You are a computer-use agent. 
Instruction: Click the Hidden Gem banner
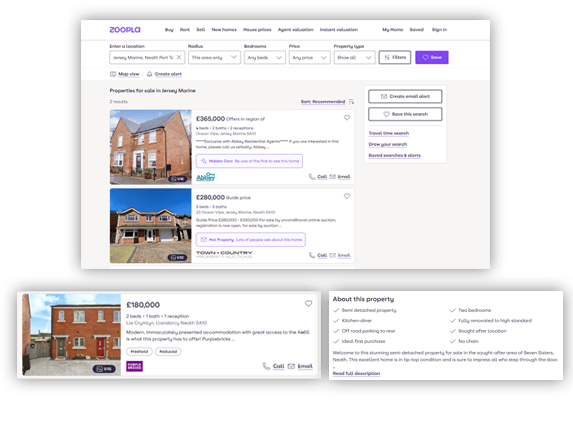pyautogui.click(x=249, y=161)
